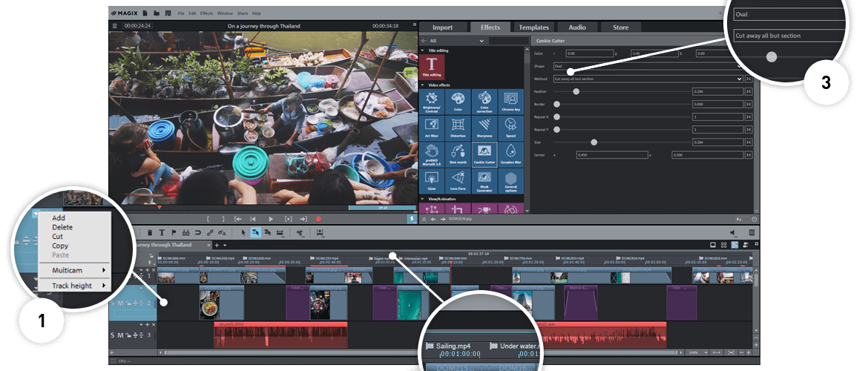Click the Feather slider handle

(x=576, y=92)
